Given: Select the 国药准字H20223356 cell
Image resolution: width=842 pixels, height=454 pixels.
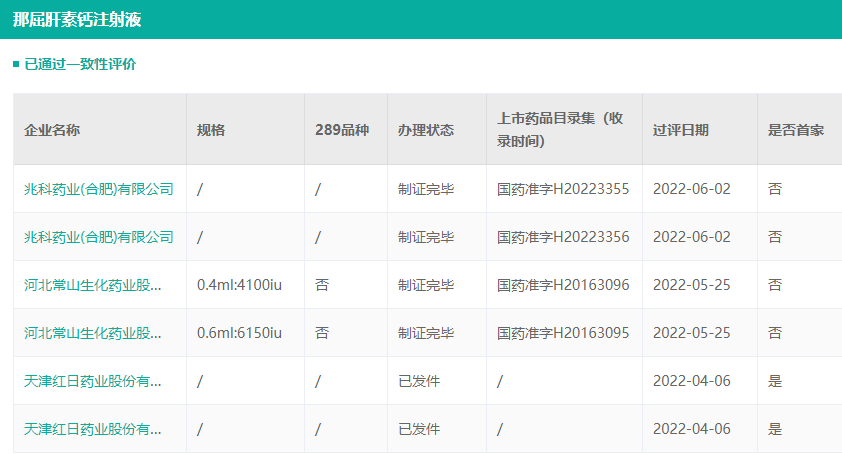Looking at the screenshot, I should point(563,237).
